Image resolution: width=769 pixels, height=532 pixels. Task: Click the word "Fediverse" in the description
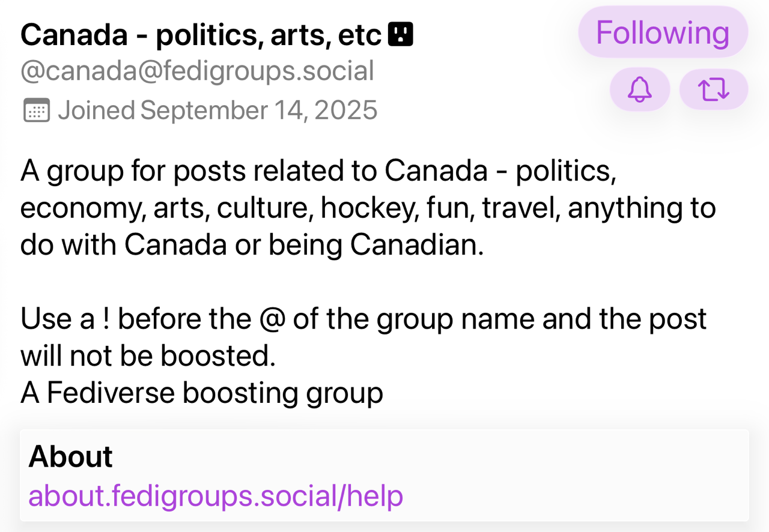[x=111, y=393]
